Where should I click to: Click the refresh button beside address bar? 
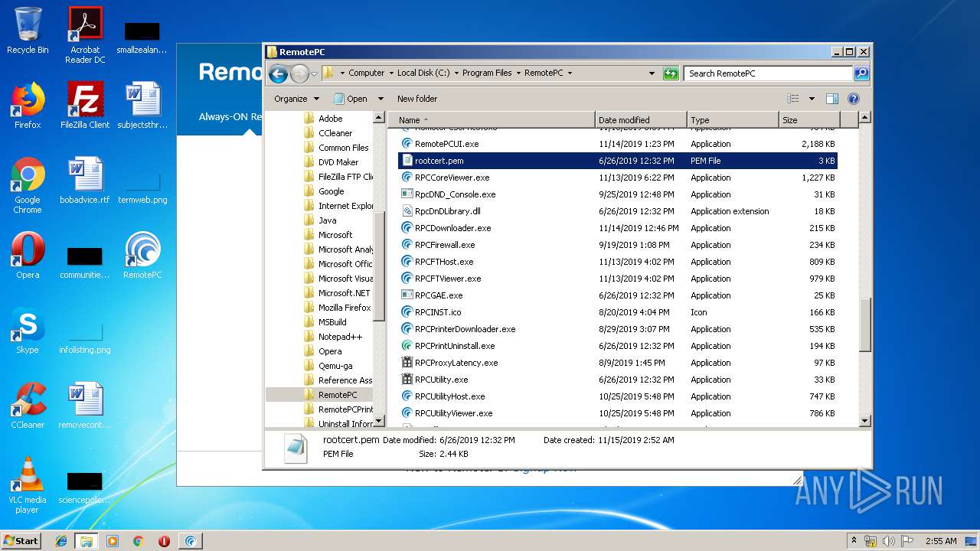671,73
